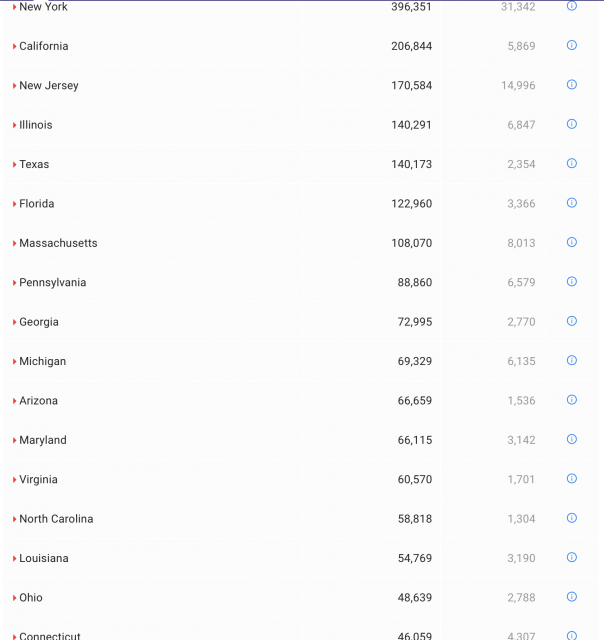
Task: Show info for Texas row
Action: click(572, 163)
